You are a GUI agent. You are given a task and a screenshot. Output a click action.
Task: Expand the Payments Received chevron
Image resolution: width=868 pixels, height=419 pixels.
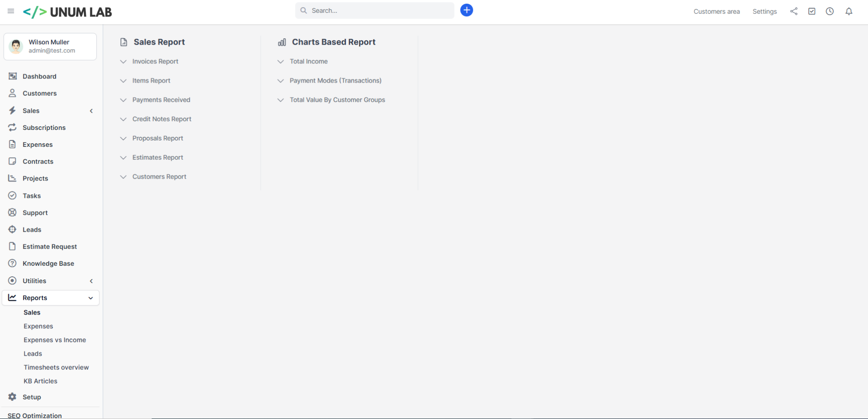pos(123,100)
